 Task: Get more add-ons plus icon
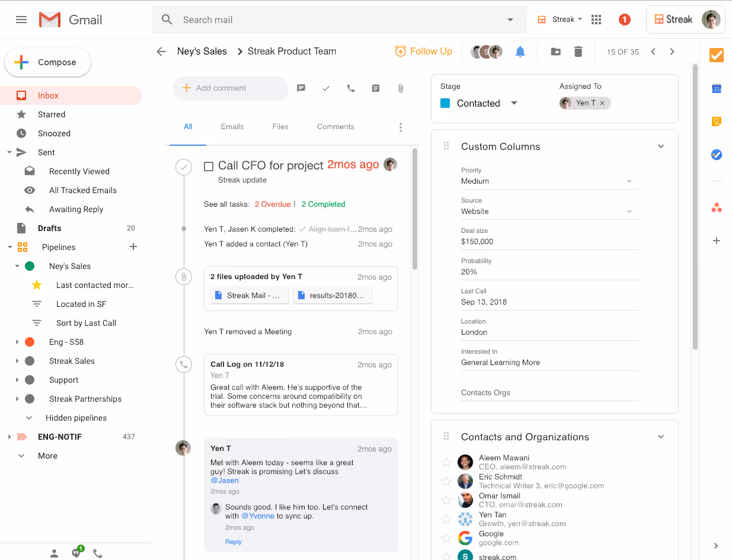pyautogui.click(x=717, y=241)
